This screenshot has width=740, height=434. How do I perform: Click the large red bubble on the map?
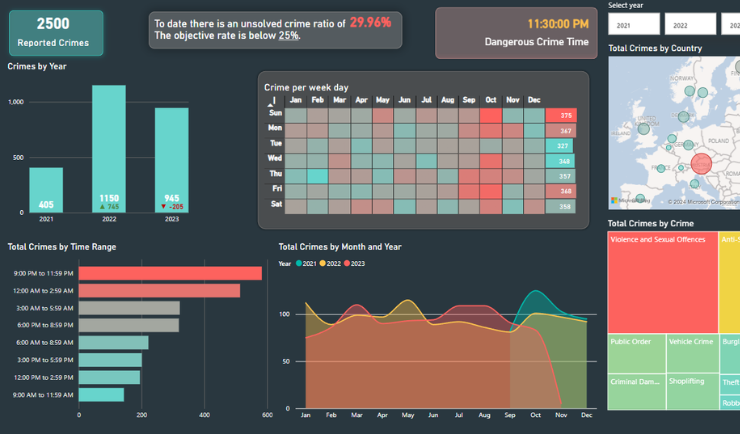tap(700, 163)
